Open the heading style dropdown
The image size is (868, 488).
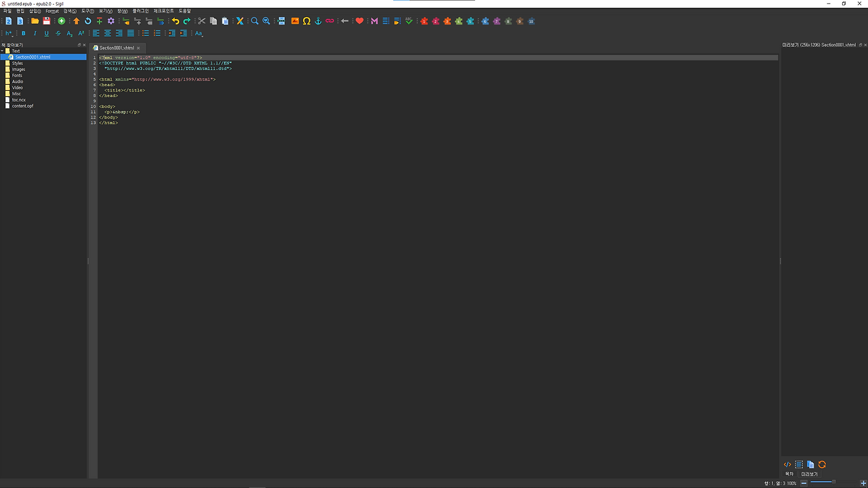tap(9, 33)
